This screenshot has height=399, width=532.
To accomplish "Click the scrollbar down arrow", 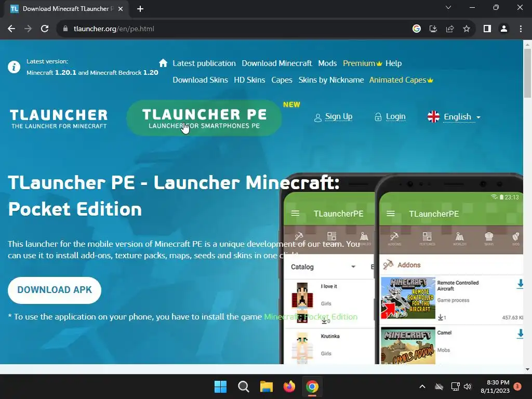I will (527, 369).
